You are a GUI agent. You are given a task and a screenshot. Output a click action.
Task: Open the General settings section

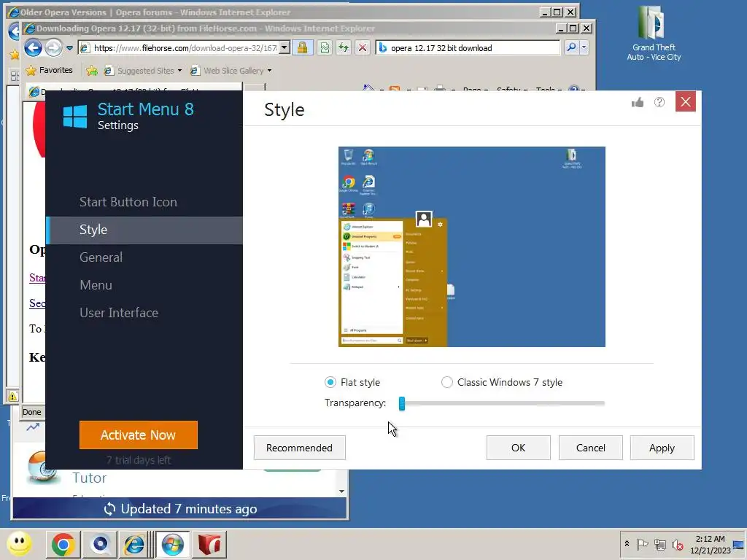coord(101,257)
